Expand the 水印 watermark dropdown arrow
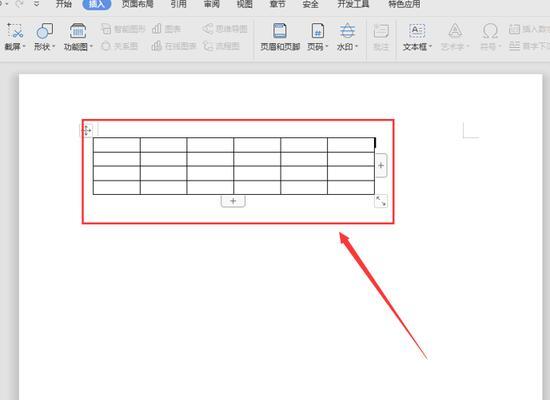Viewport: 550px width, 400px height. click(x=356, y=46)
